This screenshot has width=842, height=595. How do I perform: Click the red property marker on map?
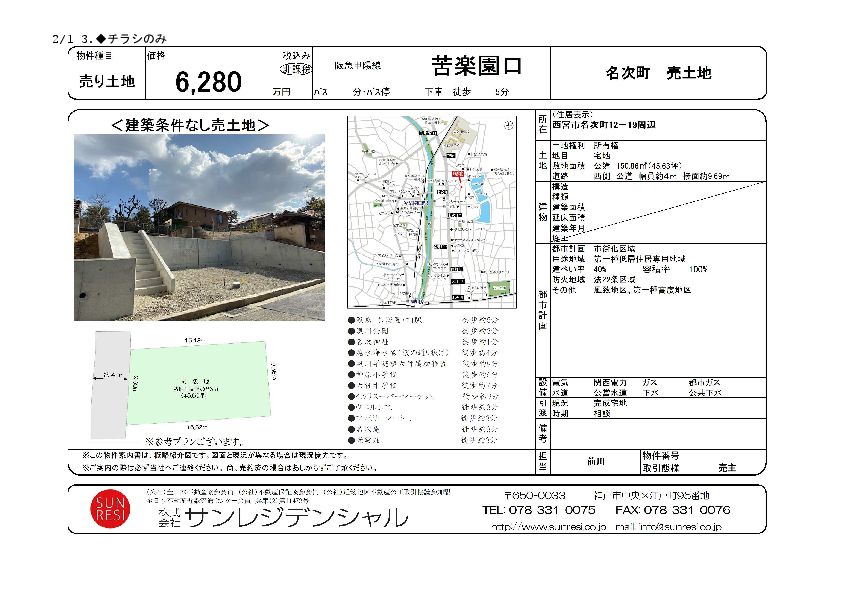(456, 175)
